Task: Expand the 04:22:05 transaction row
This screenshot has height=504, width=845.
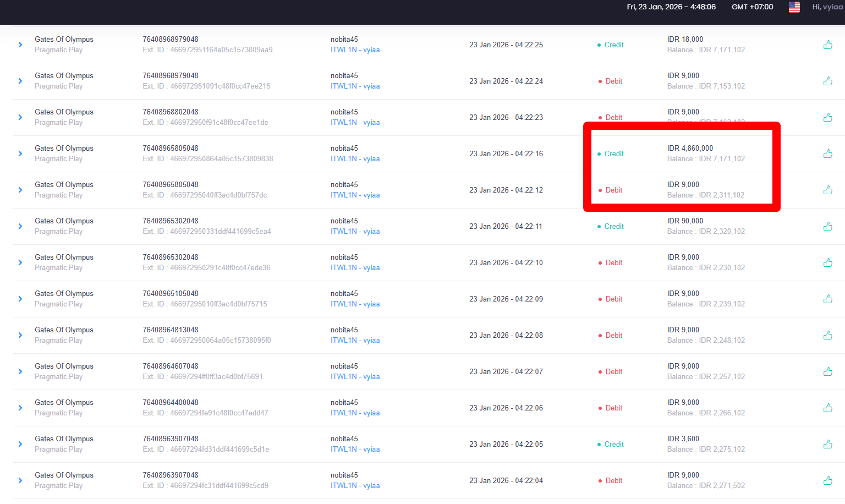Action: tap(20, 444)
